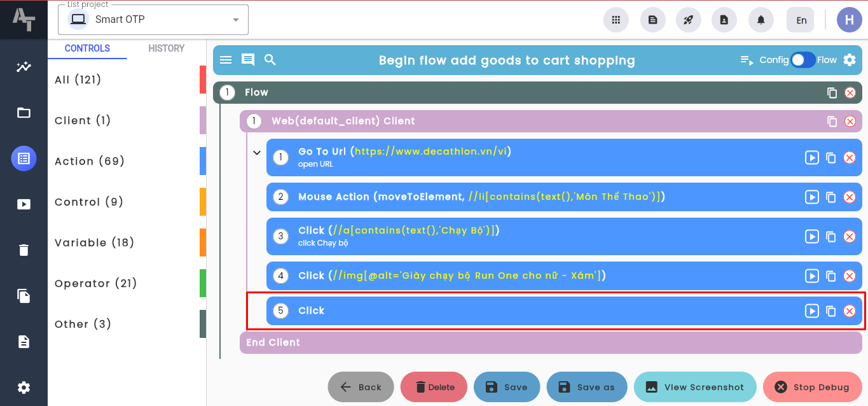Click the search icon in flow header
The width and height of the screenshot is (868, 406).
tap(270, 60)
